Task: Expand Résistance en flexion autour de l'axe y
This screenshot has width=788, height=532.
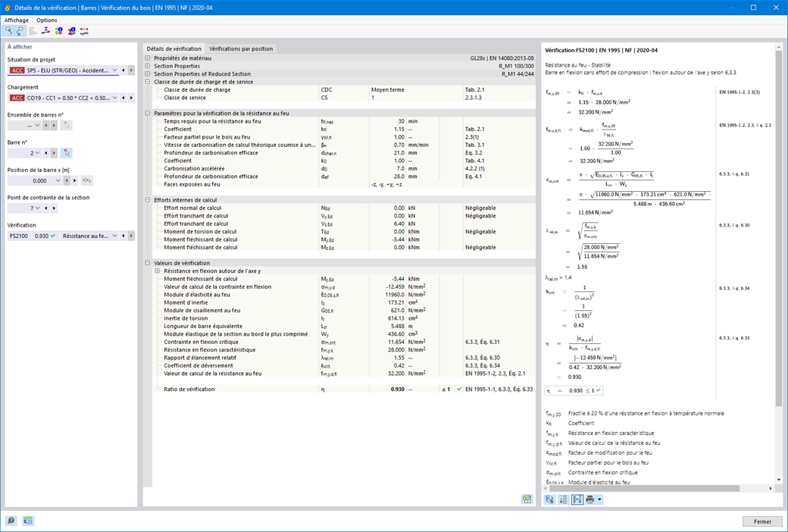Action: (158, 271)
